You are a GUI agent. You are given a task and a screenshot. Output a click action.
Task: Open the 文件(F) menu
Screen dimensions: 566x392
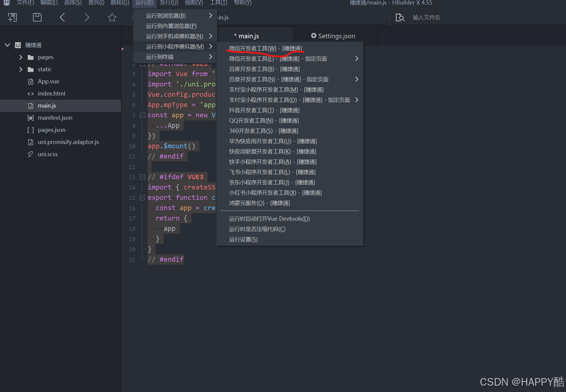pyautogui.click(x=25, y=3)
